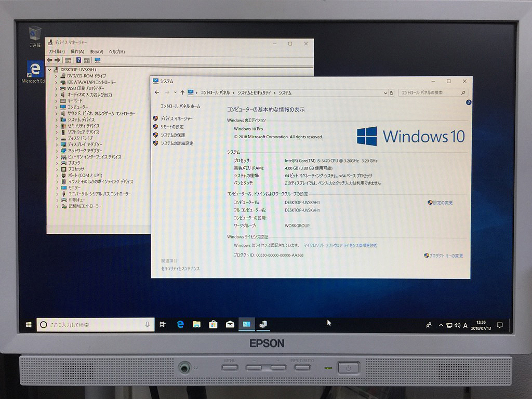The height and width of the screenshot is (399, 532).
Task: Select システム デバイス tree item
Action: pyautogui.click(x=81, y=119)
